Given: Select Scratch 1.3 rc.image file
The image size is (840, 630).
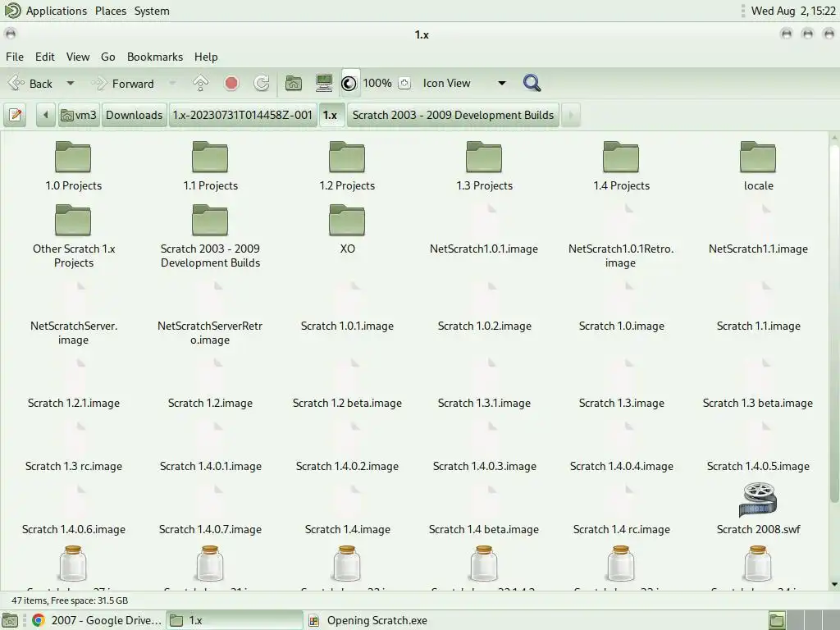Looking at the screenshot, I should click(73, 466).
